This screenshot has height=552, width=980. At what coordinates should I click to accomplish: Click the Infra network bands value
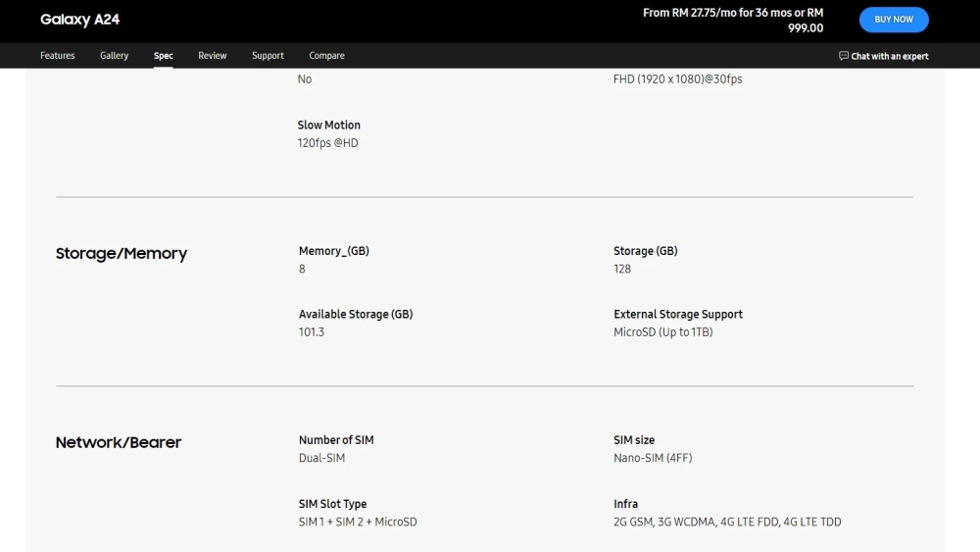pyautogui.click(x=727, y=522)
